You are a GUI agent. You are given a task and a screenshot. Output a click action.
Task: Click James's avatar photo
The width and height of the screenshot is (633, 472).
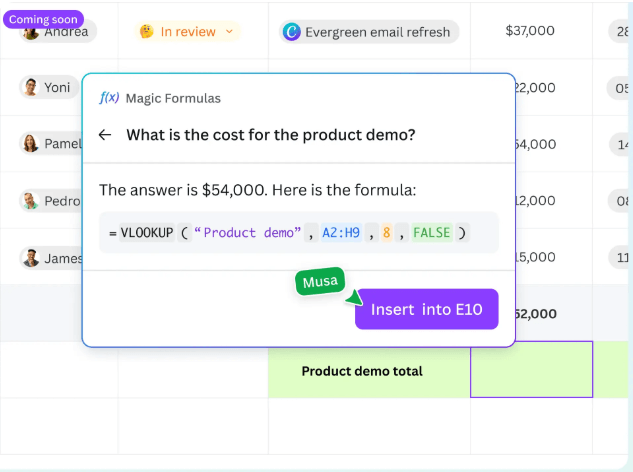coord(30,258)
